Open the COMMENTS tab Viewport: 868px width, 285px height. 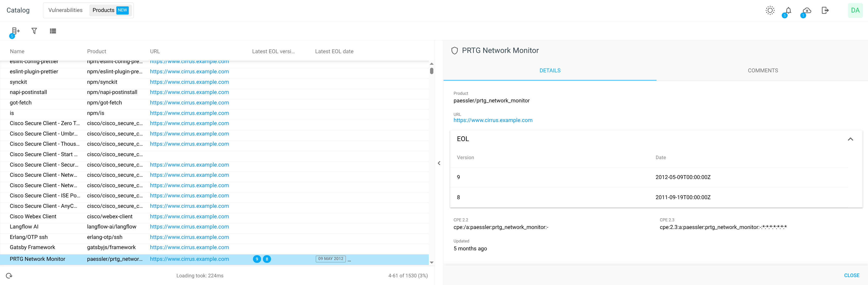pos(763,70)
